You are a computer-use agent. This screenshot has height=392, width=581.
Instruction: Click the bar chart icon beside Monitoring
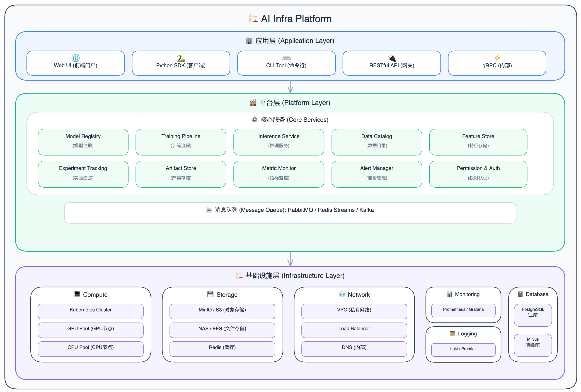coord(450,294)
